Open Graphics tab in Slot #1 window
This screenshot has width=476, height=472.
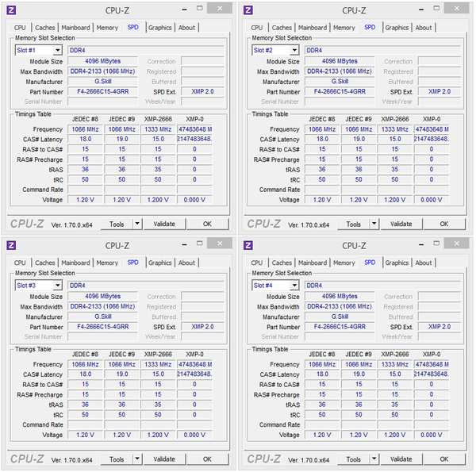pos(160,28)
